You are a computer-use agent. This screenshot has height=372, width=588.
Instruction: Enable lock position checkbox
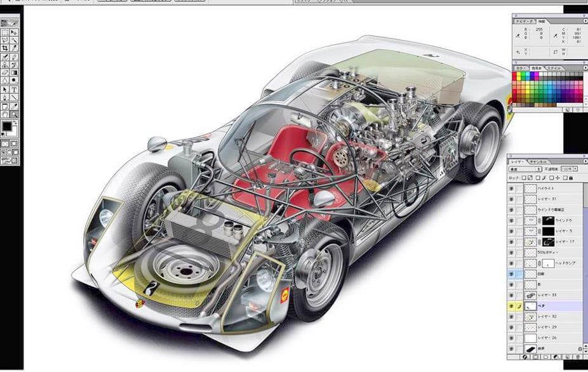coord(552,178)
